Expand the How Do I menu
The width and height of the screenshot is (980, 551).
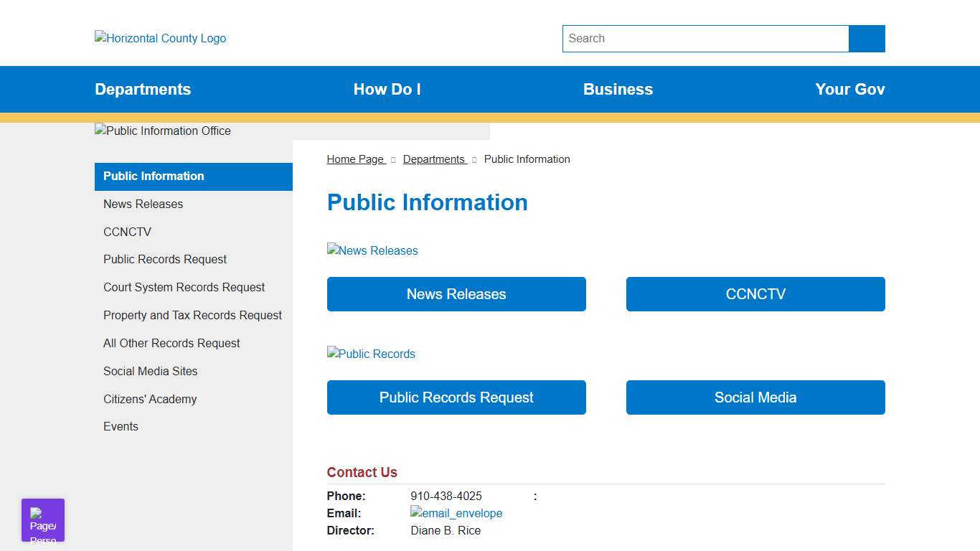click(x=387, y=90)
